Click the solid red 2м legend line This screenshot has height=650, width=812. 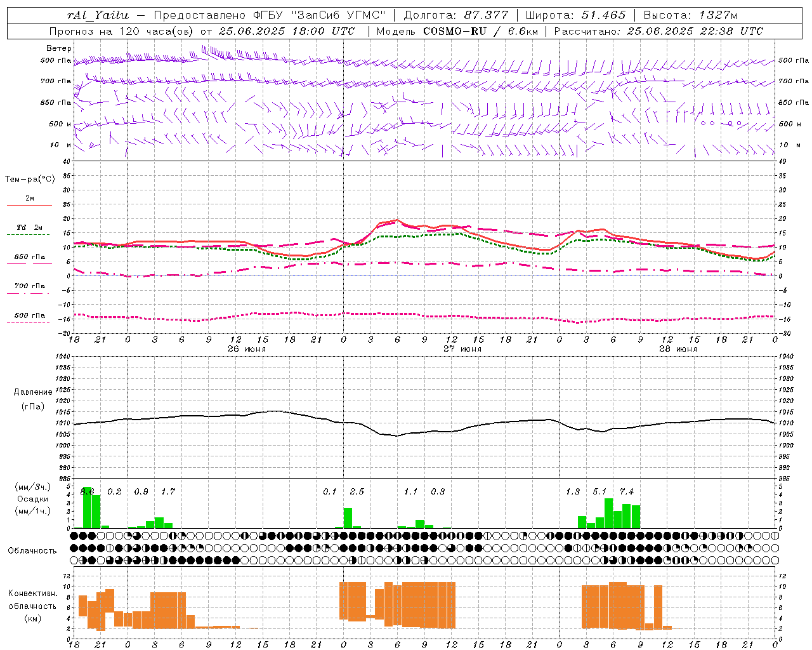pyautogui.click(x=29, y=206)
